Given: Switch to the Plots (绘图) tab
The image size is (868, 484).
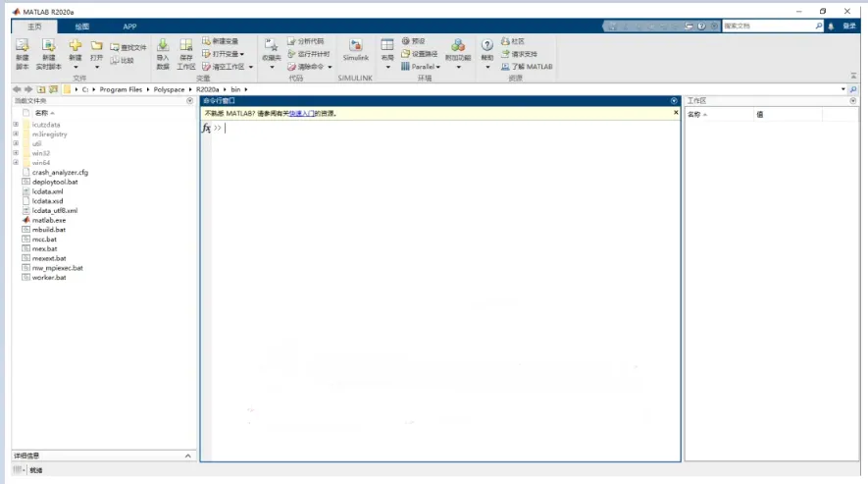Looking at the screenshot, I should click(x=82, y=27).
